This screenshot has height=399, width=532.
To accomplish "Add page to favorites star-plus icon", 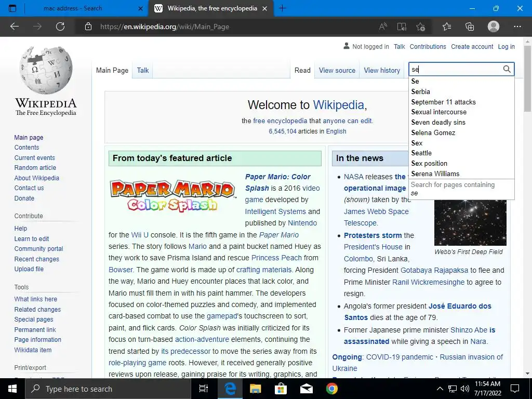I will click(x=421, y=26).
